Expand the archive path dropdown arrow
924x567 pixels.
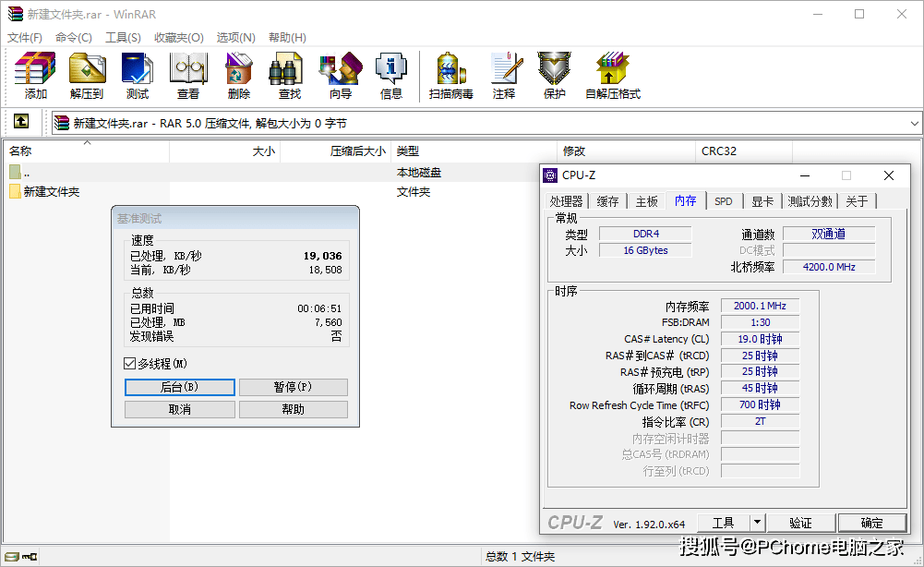(914, 123)
